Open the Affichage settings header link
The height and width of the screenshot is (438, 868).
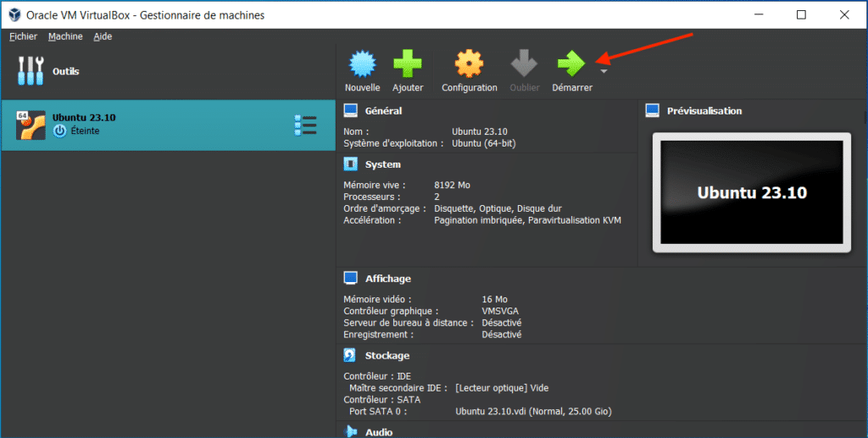click(387, 279)
